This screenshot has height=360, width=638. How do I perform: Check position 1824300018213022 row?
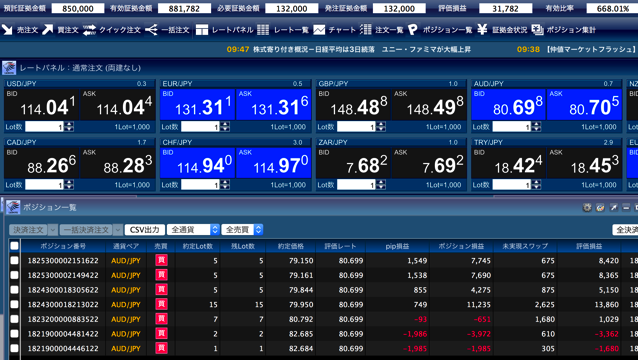tap(14, 304)
